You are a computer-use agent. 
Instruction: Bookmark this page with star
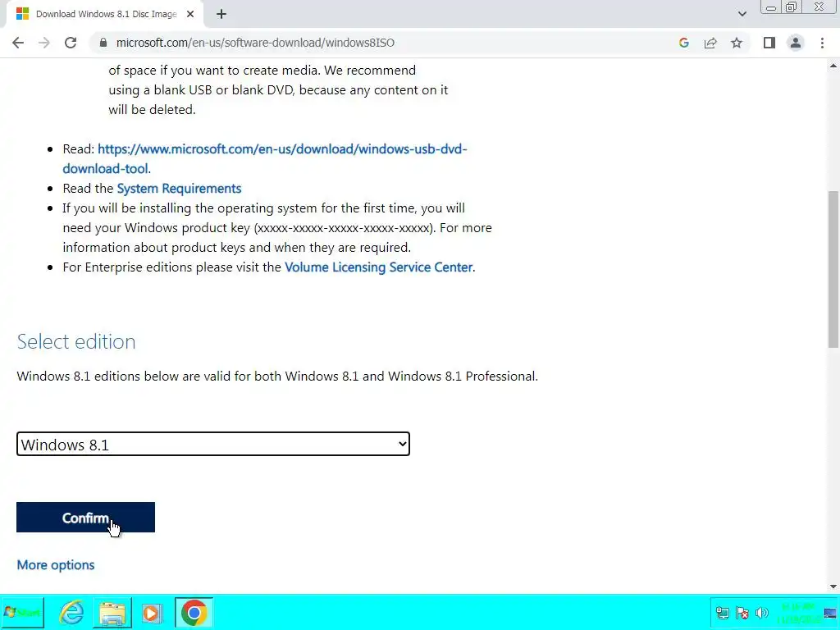click(x=737, y=43)
